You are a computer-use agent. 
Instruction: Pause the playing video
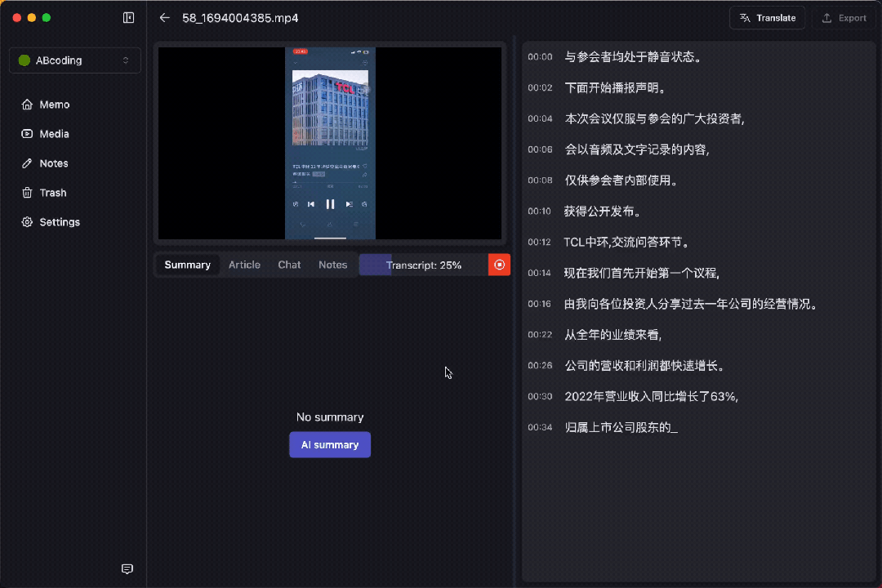(x=330, y=204)
